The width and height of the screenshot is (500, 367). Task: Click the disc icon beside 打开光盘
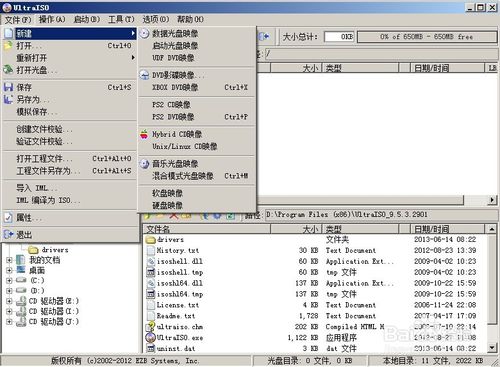coord(8,70)
